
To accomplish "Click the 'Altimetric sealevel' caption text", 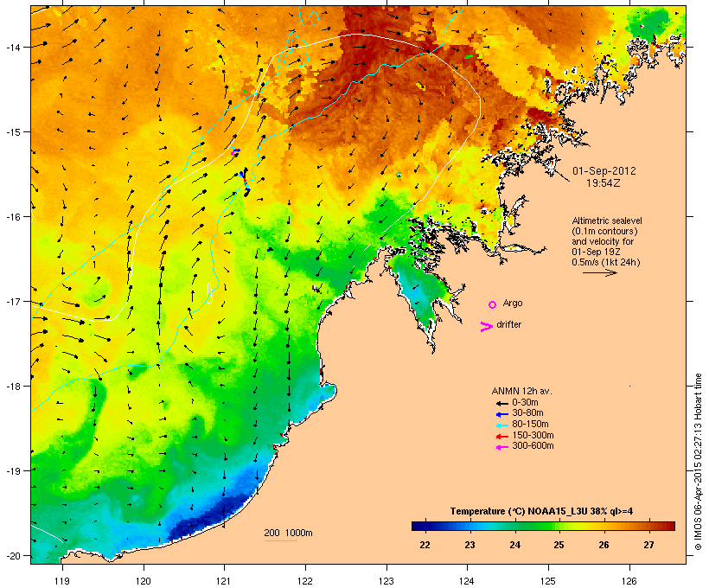I will pyautogui.click(x=607, y=220).
